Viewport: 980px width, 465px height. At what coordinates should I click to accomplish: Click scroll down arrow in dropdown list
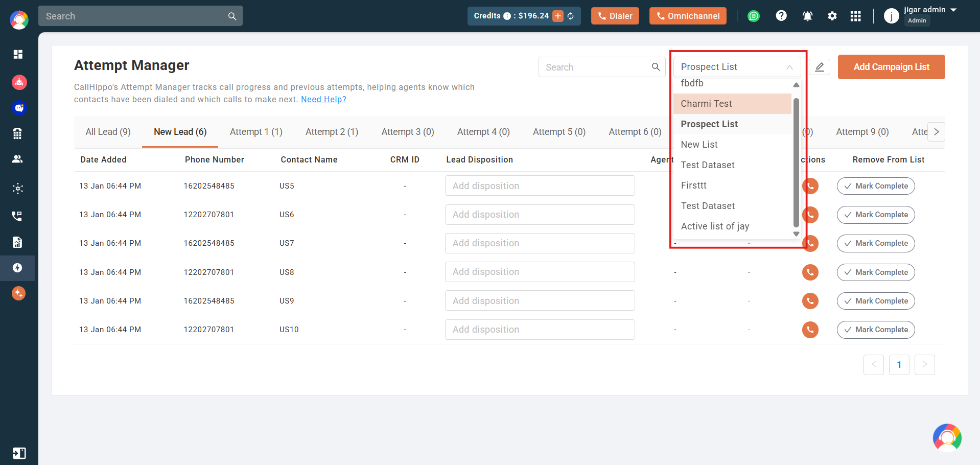point(796,234)
